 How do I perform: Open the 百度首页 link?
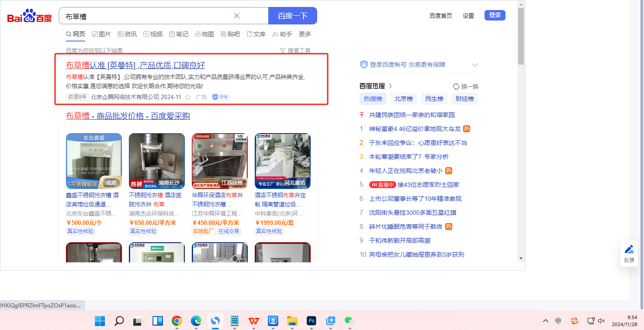[x=441, y=16]
